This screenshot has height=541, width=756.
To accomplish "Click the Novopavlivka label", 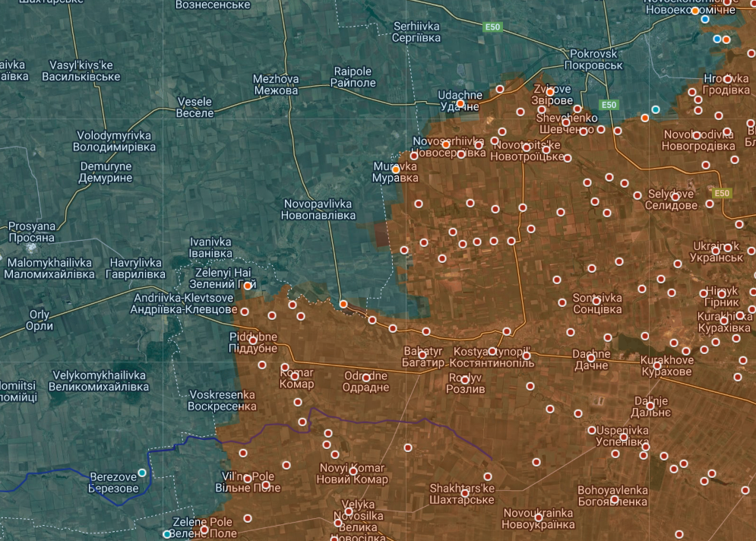I will tap(318, 210).
